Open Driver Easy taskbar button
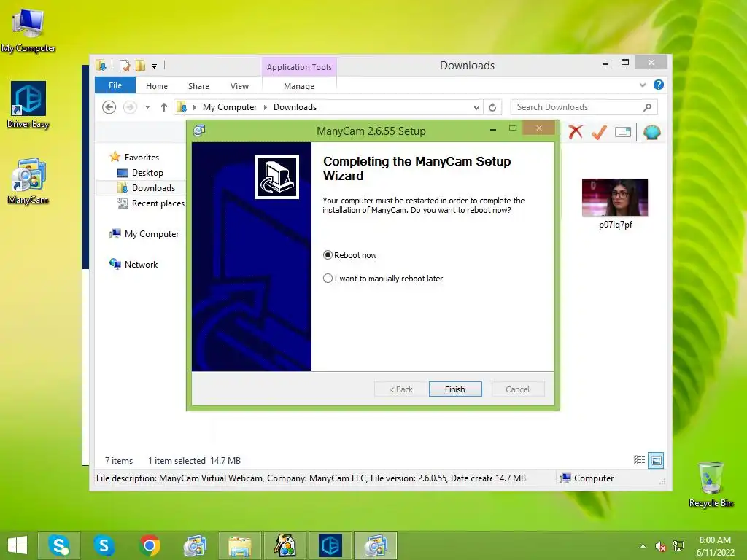747x560 pixels. [x=330, y=545]
